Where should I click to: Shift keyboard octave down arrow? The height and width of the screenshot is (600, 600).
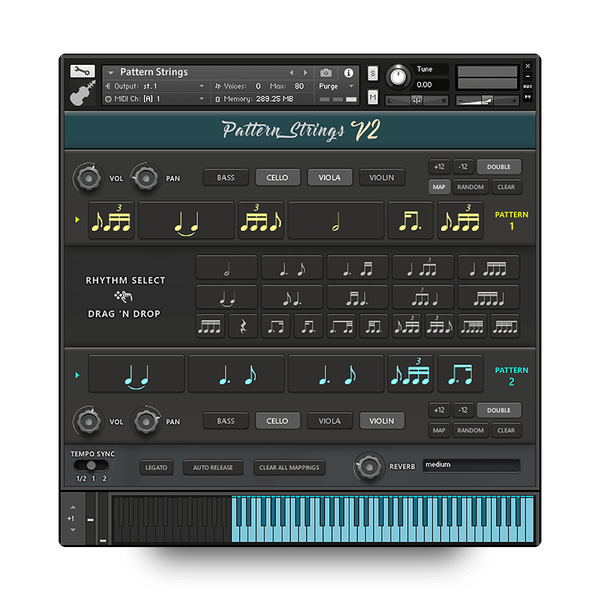[73, 530]
